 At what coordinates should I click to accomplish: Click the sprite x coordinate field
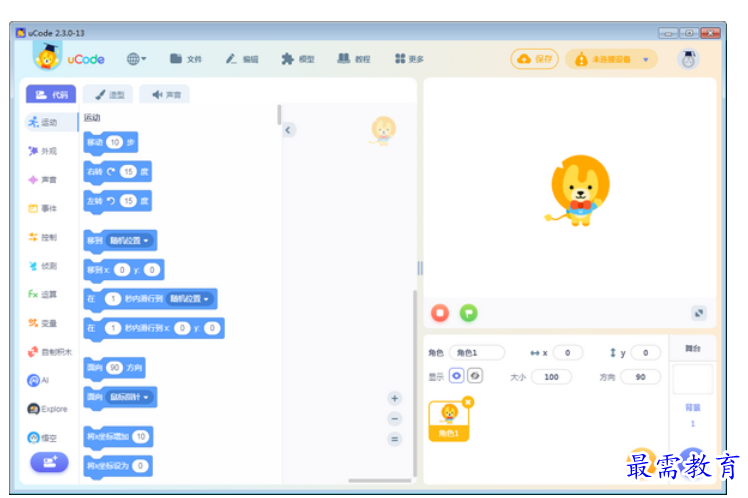click(568, 353)
